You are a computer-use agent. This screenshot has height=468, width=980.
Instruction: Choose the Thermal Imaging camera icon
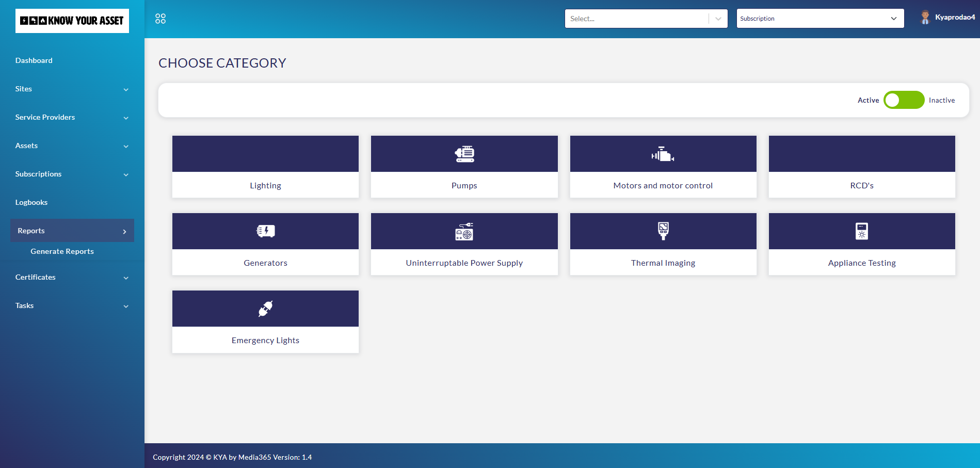pyautogui.click(x=663, y=231)
